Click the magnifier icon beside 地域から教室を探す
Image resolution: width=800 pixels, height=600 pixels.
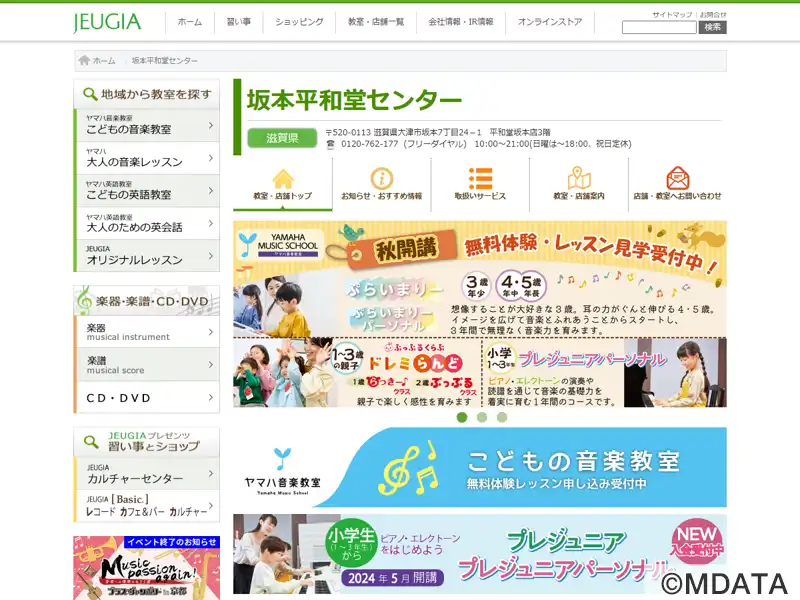90,94
